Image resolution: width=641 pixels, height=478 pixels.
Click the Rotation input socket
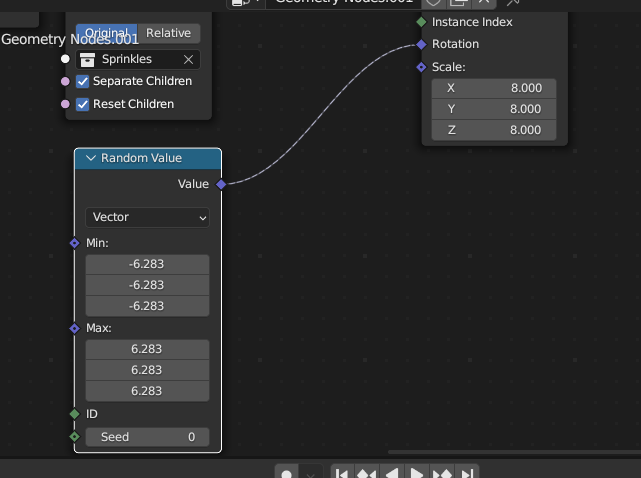point(421,44)
